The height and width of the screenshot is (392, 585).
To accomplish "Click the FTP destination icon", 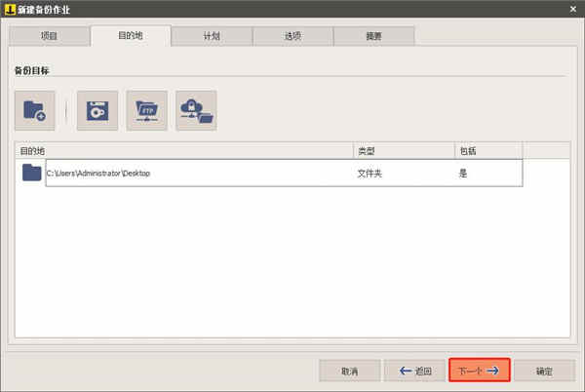I will pyautogui.click(x=146, y=110).
